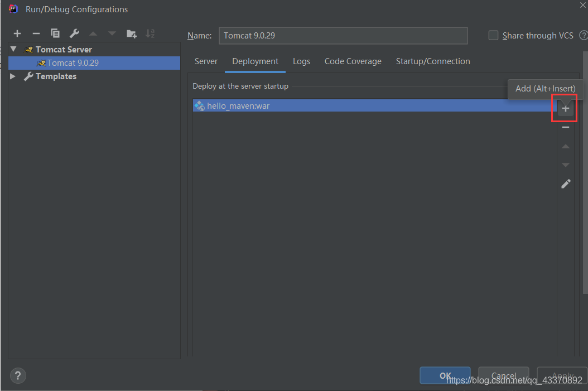Click the Cancel button

pyautogui.click(x=504, y=375)
